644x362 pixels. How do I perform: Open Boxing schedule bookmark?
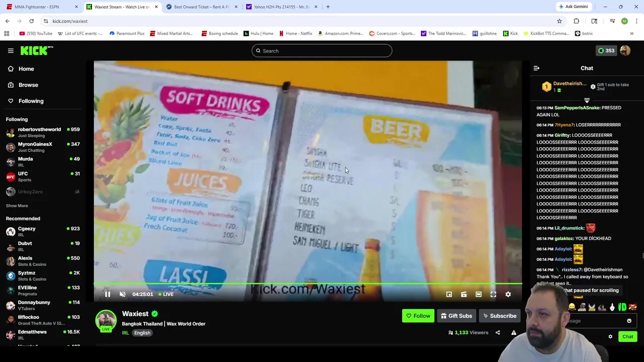pyautogui.click(x=219, y=34)
